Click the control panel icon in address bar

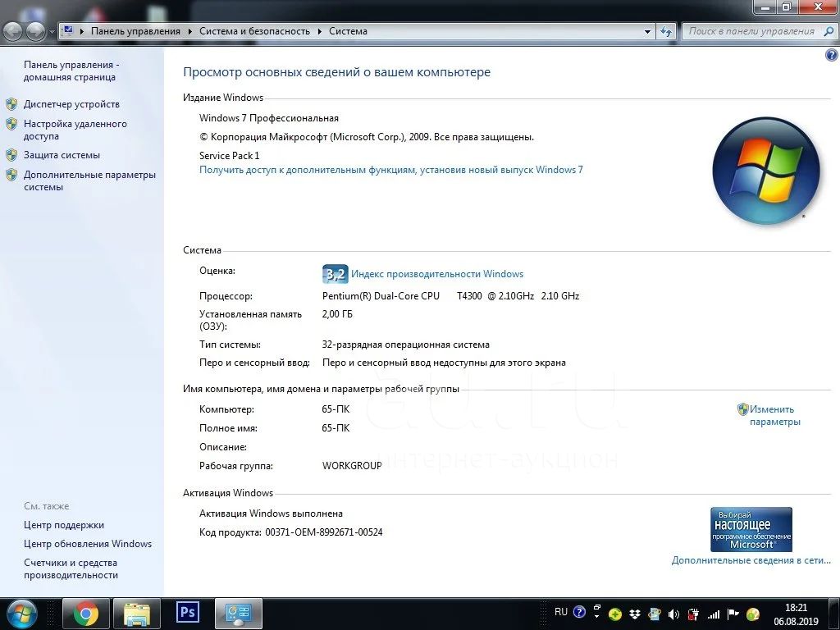[x=68, y=30]
